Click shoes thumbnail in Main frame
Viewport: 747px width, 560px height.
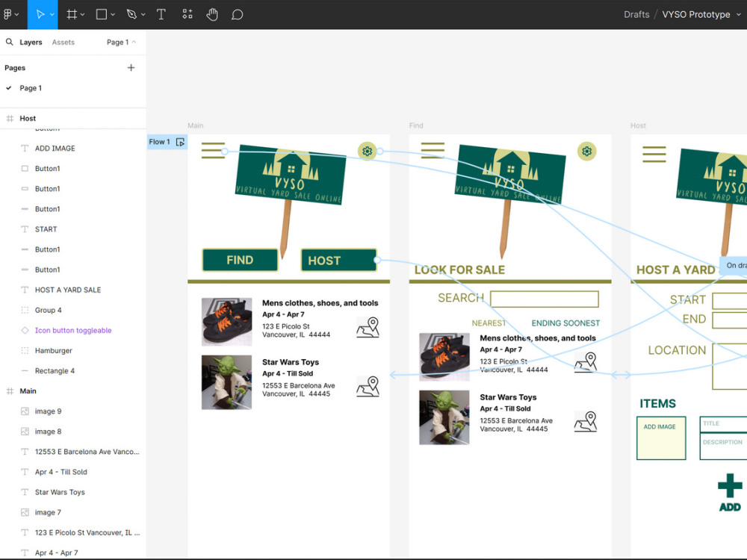pos(227,322)
